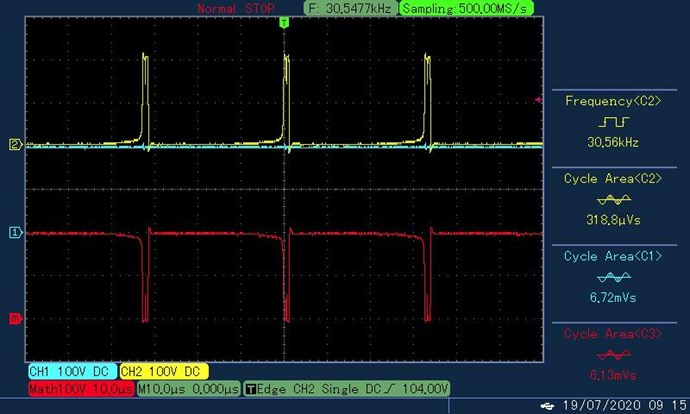Select the red Math channel level marker

point(15,319)
